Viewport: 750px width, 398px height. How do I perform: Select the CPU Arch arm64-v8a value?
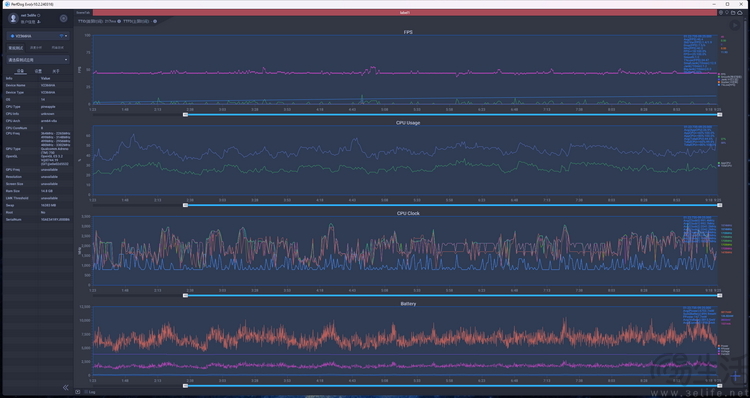49,121
